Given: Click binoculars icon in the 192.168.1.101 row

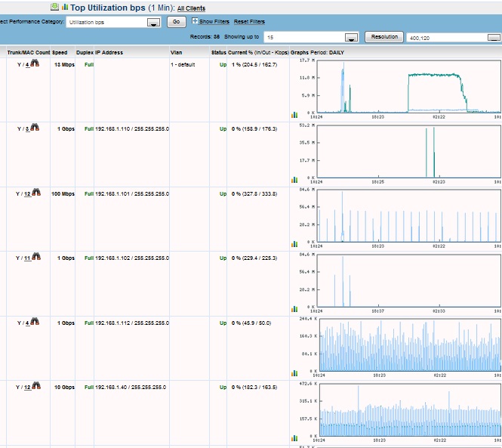Looking at the screenshot, I should click(x=36, y=193).
